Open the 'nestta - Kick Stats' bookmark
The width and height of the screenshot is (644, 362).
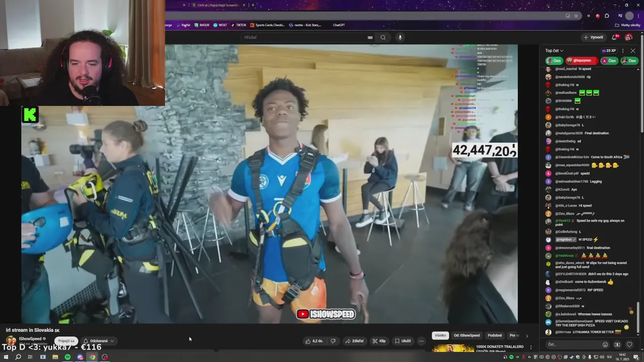[305, 25]
